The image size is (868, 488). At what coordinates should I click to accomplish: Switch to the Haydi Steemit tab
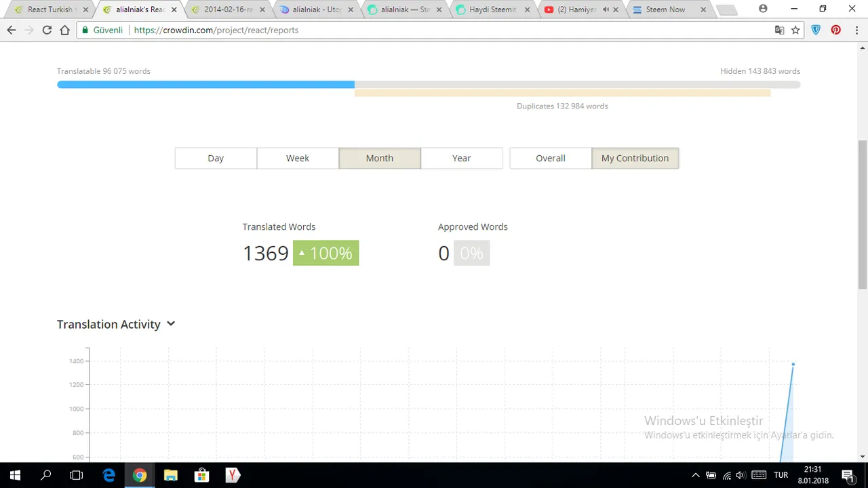coord(492,9)
